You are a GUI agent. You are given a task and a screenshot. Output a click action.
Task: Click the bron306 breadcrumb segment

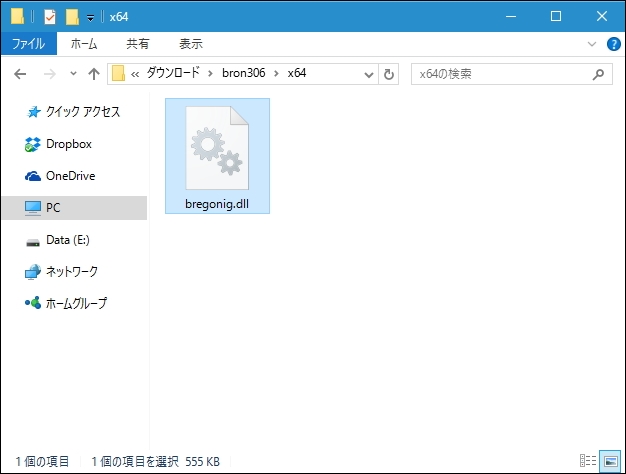pyautogui.click(x=244, y=73)
